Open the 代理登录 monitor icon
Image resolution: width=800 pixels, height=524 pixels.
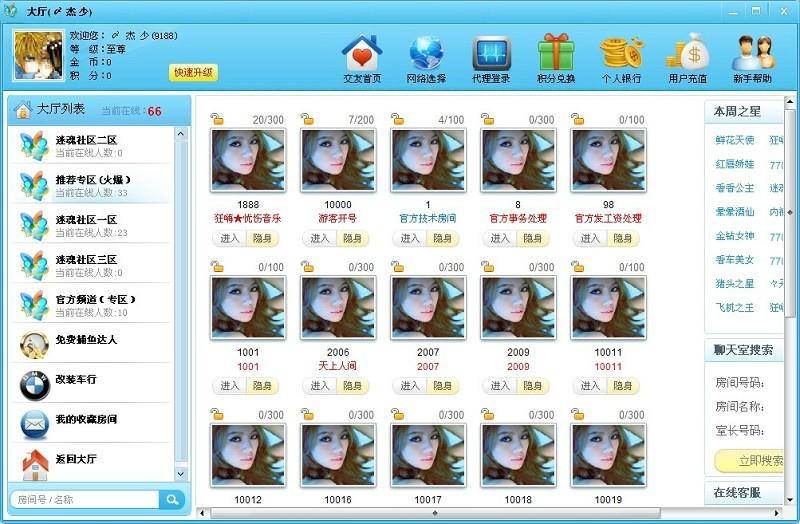tap(491, 54)
